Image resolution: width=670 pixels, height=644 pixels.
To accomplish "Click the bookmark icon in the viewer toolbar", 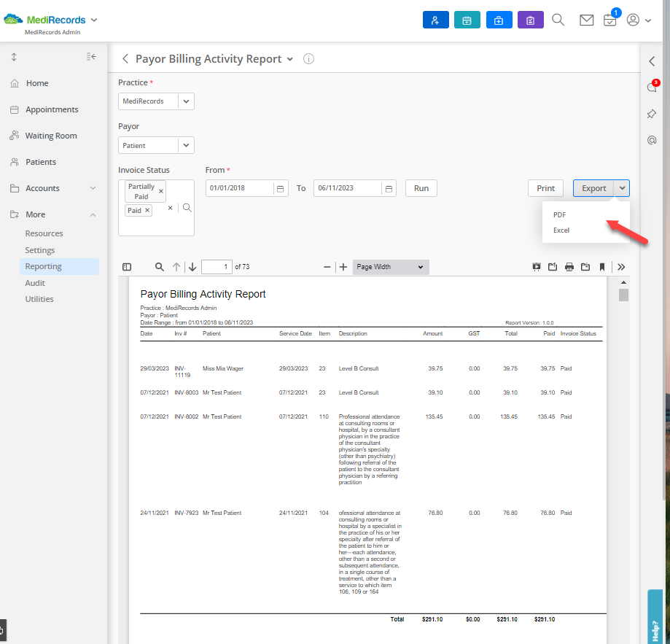I will [601, 267].
